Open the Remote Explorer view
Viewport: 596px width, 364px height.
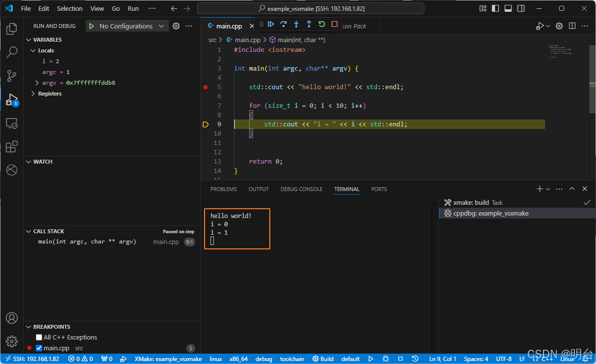pyautogui.click(x=12, y=123)
